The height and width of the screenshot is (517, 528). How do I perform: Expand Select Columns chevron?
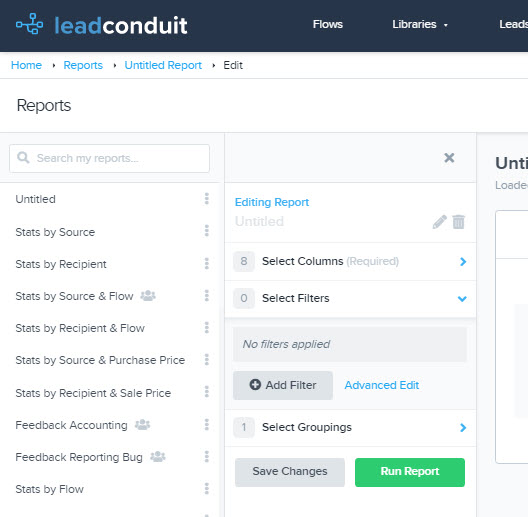463,261
